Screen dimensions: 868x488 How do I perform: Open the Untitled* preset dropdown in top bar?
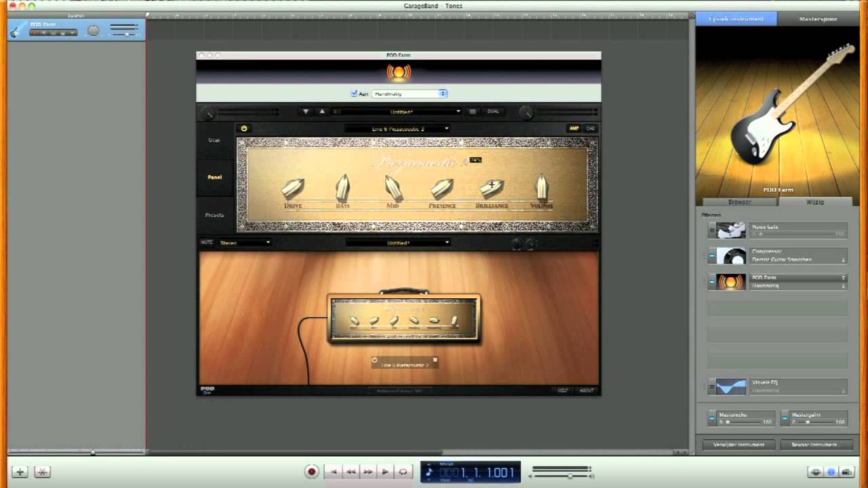tap(397, 111)
